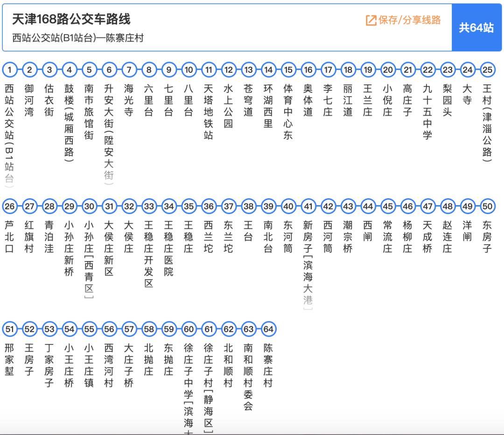Select stop circle number 47
This screenshot has width=504, height=435.
click(x=427, y=206)
